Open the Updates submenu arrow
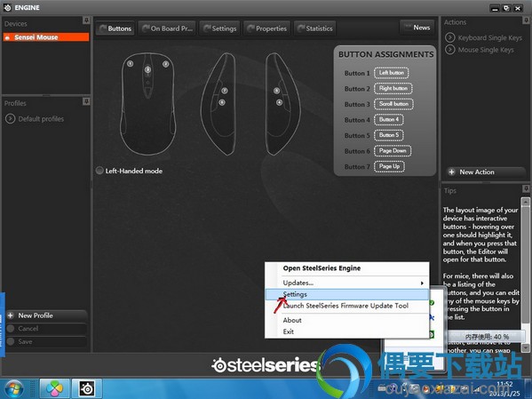The height and width of the screenshot is (399, 532). (x=422, y=283)
